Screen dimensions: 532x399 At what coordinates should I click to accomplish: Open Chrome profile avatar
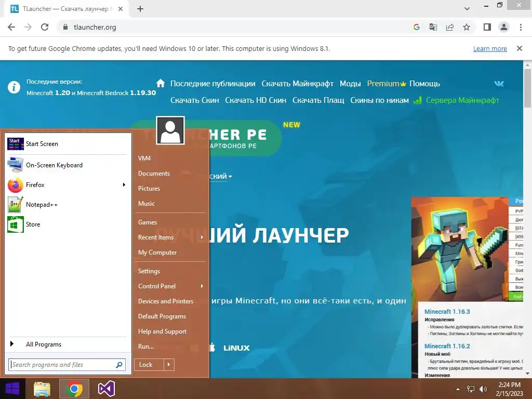coord(504,27)
